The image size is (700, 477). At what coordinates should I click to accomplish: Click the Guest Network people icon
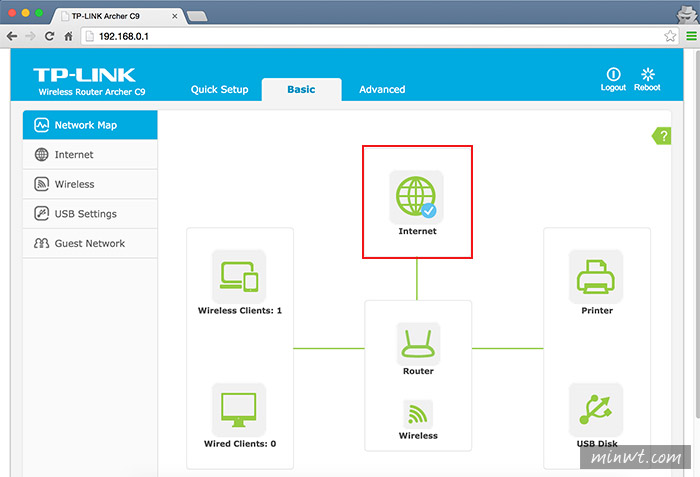pos(42,243)
